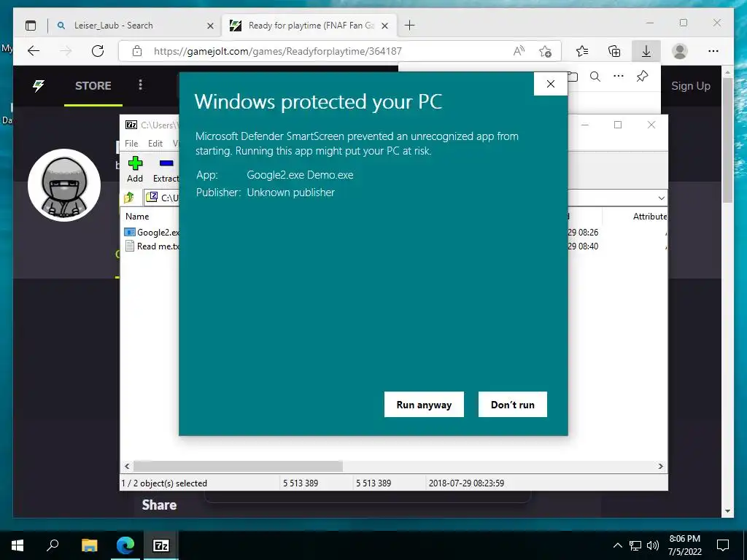Close the Windows protected your PC dialog

coord(550,84)
